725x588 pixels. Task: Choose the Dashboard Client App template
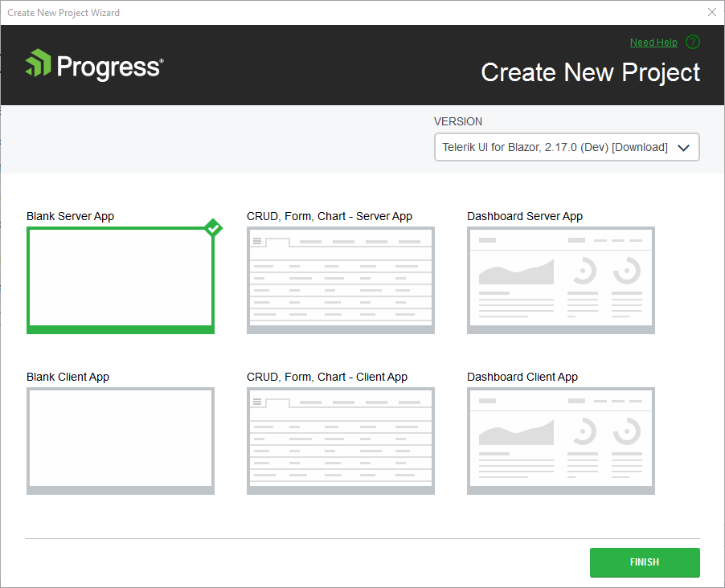pyautogui.click(x=561, y=441)
